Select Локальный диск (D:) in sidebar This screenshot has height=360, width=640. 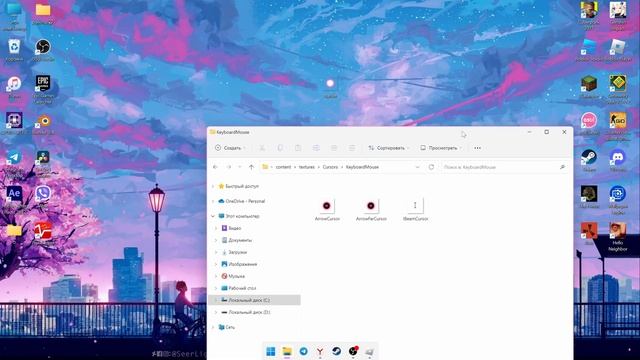pos(245,312)
